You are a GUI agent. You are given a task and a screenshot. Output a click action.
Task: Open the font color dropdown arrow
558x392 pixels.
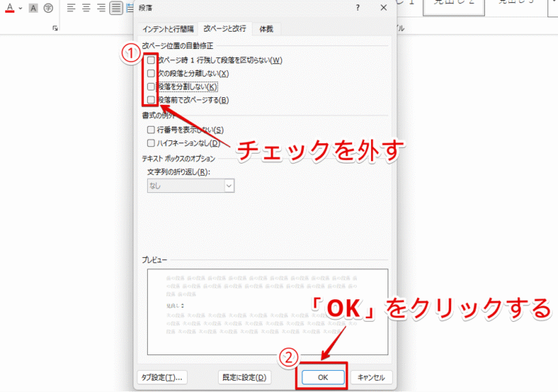point(20,8)
